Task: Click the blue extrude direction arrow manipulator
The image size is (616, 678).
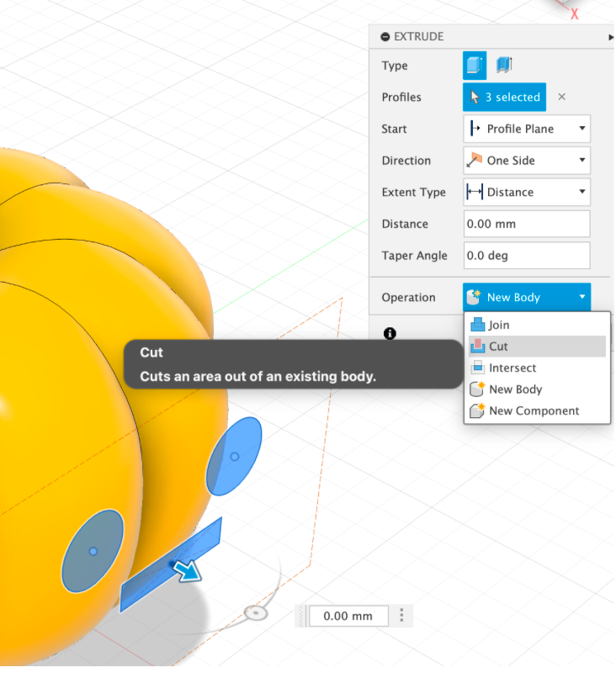Action: click(x=188, y=571)
